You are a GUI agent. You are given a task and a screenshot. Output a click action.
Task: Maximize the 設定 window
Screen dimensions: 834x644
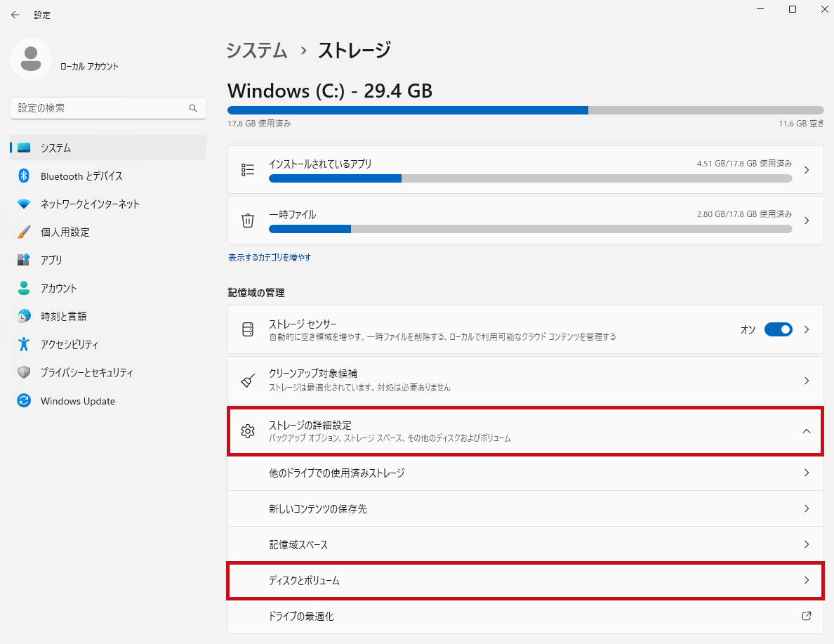coord(793,9)
